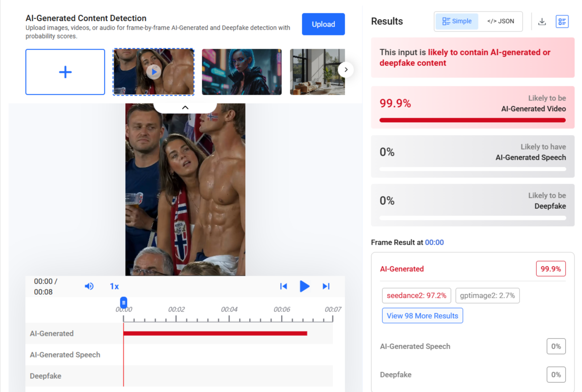582x392 pixels.
Task: Mute the video volume
Action: point(89,286)
